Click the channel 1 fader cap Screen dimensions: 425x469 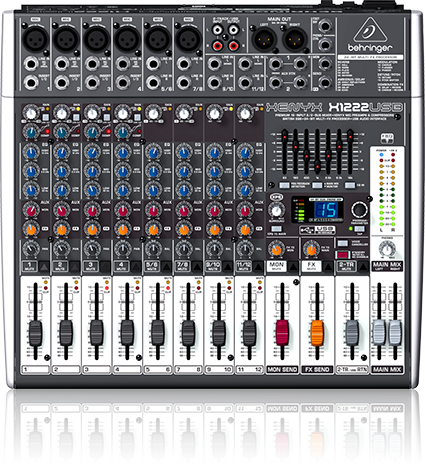(35, 333)
